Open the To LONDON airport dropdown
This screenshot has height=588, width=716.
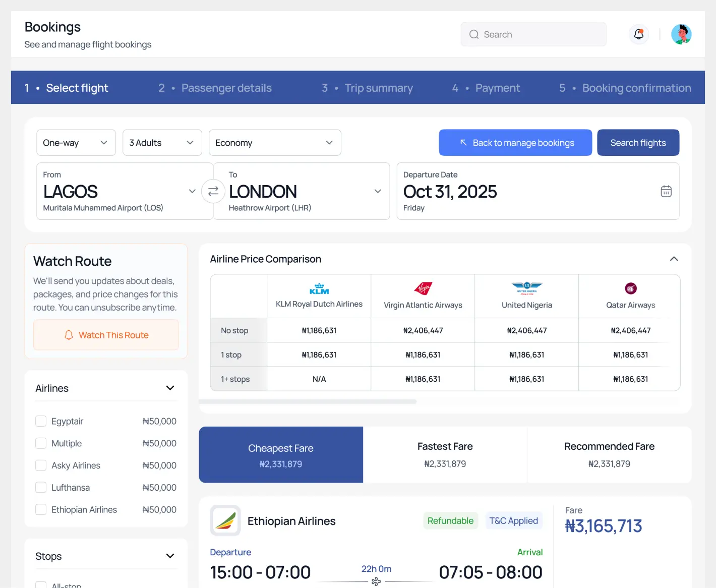302,191
